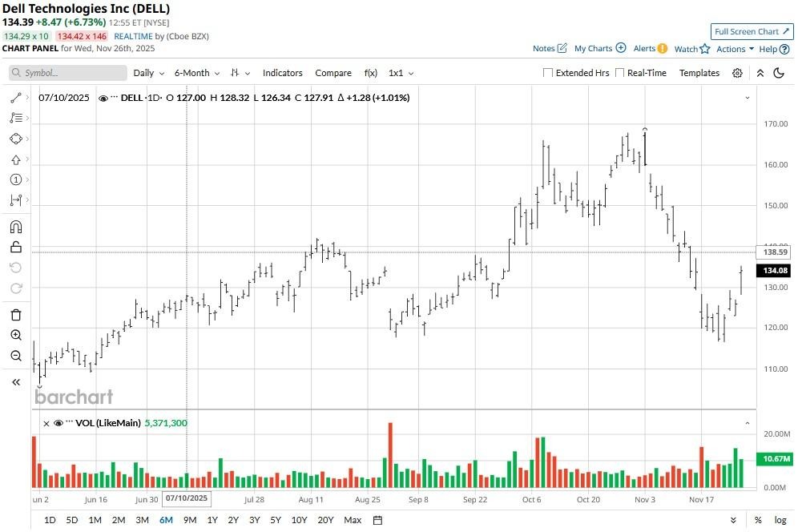Open the Templates menu
Viewport: 798px width, 532px height.
699,73
